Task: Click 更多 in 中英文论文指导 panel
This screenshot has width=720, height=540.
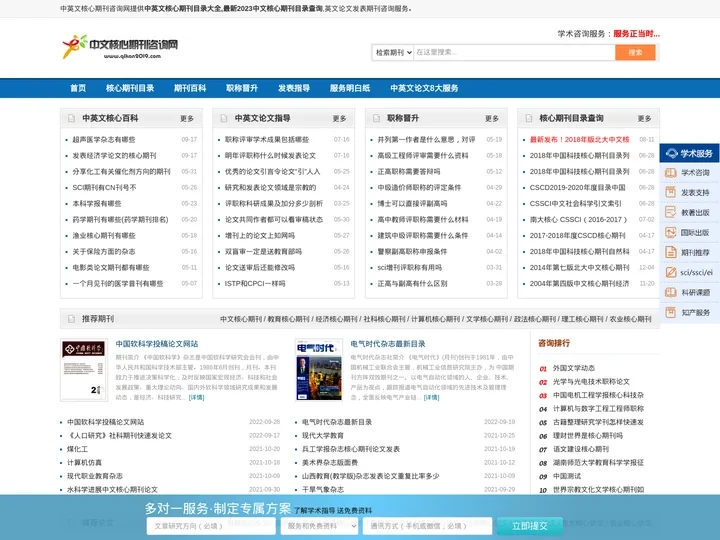Action: (339, 118)
